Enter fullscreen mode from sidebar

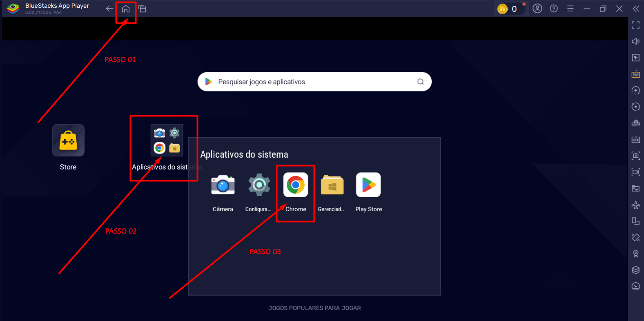636,25
